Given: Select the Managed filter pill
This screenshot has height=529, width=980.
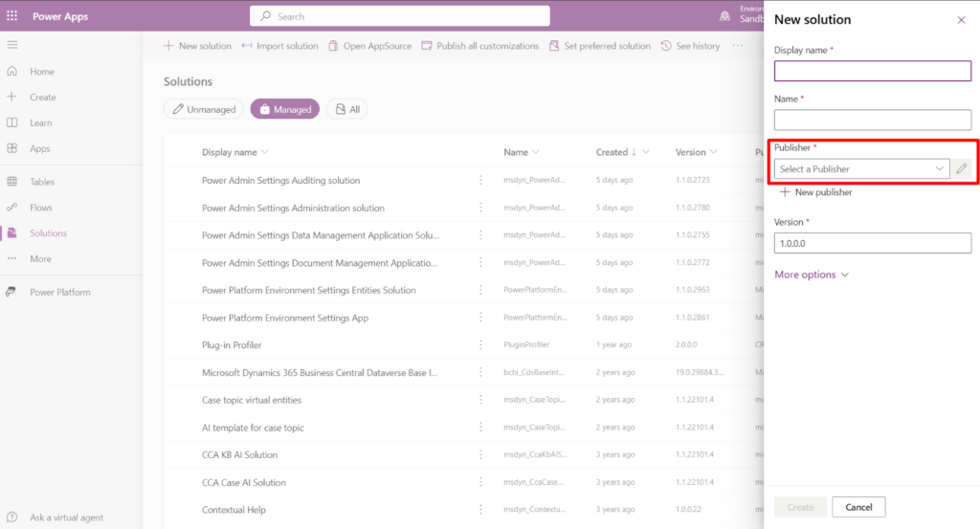Looking at the screenshot, I should tap(285, 109).
